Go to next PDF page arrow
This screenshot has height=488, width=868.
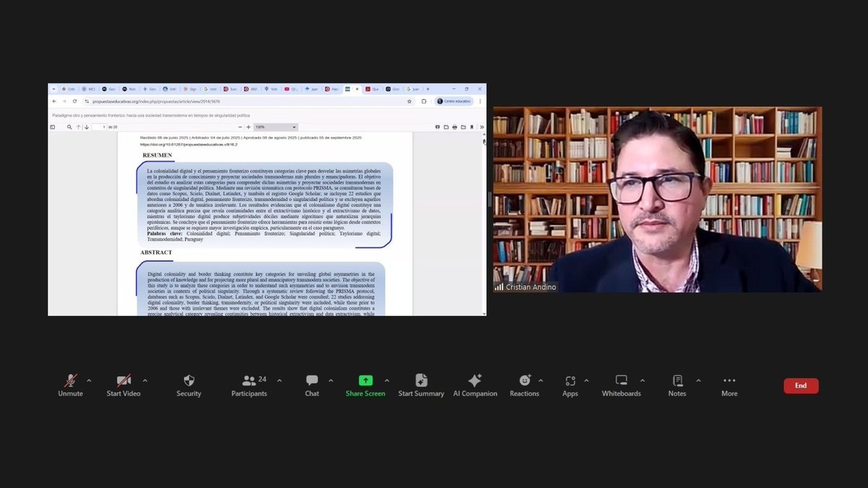[86, 127]
